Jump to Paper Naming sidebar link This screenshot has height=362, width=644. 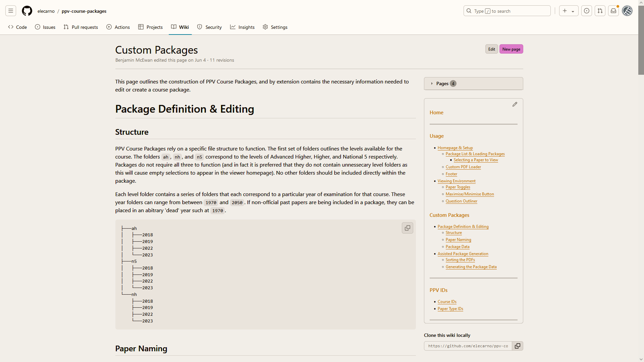458,240
